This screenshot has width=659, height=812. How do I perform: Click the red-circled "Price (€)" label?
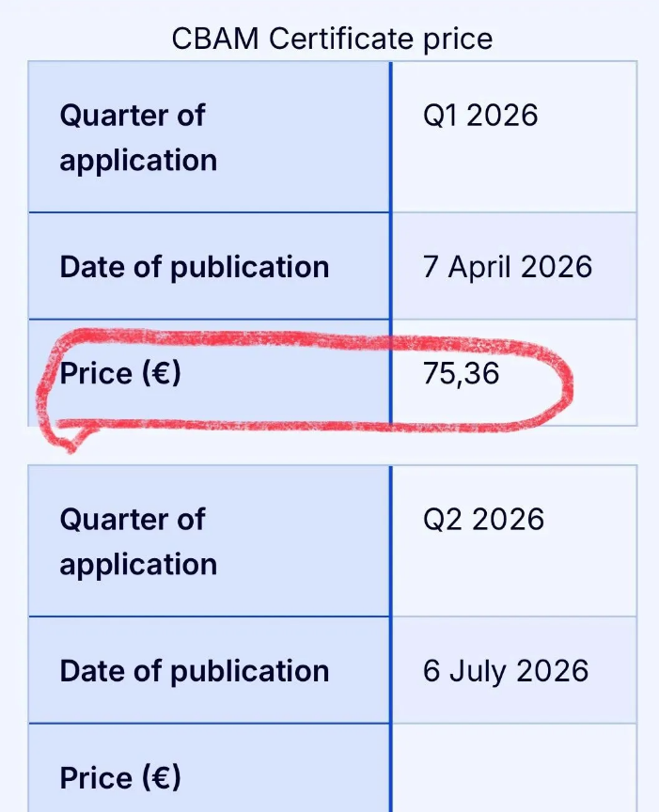click(120, 374)
